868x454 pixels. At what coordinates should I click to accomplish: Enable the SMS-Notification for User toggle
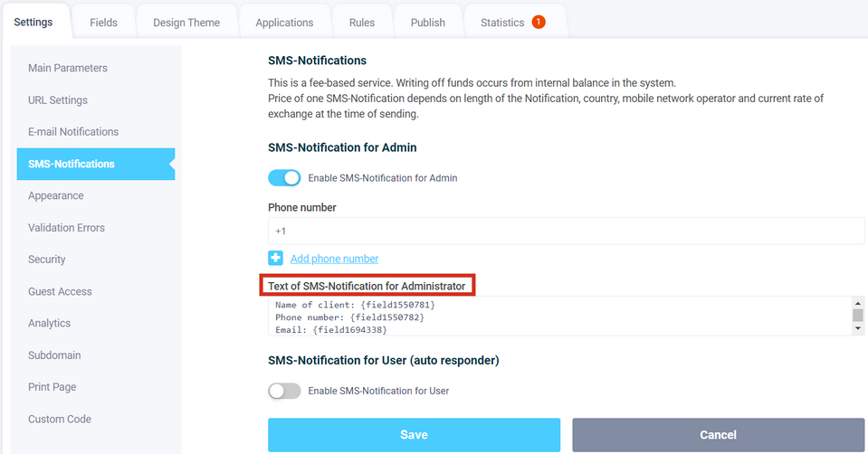[284, 391]
